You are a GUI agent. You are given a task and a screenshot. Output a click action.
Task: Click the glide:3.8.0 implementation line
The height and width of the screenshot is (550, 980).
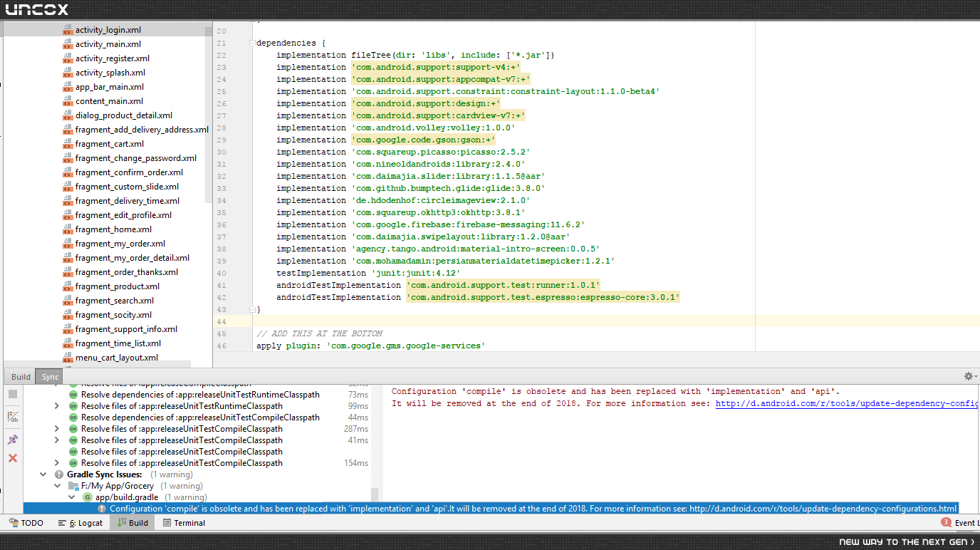tap(411, 188)
